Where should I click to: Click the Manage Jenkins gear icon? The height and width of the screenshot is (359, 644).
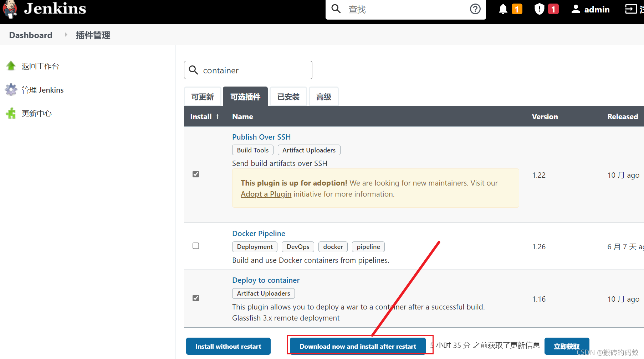click(x=11, y=90)
